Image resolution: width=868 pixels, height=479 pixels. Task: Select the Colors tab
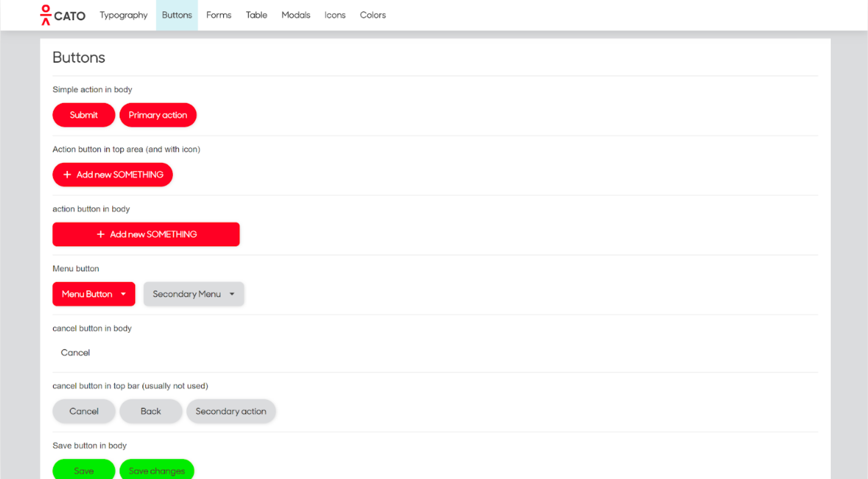373,15
